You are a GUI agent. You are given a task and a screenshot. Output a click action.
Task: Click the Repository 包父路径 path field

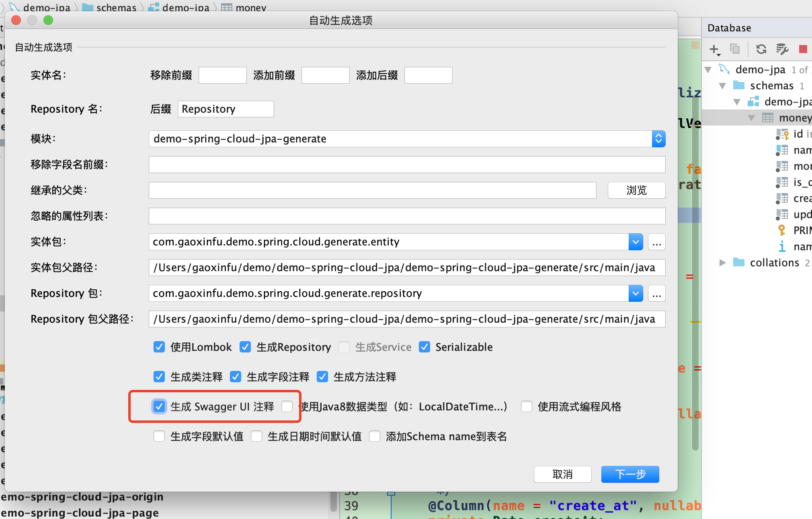407,319
